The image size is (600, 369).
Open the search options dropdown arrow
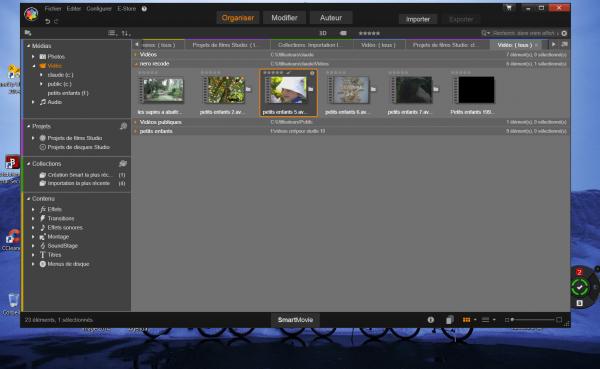click(x=489, y=34)
